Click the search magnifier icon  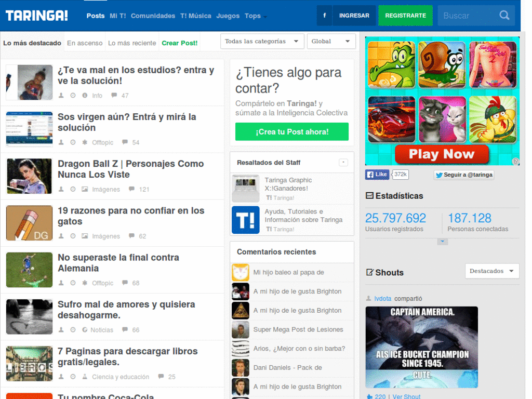coord(504,15)
